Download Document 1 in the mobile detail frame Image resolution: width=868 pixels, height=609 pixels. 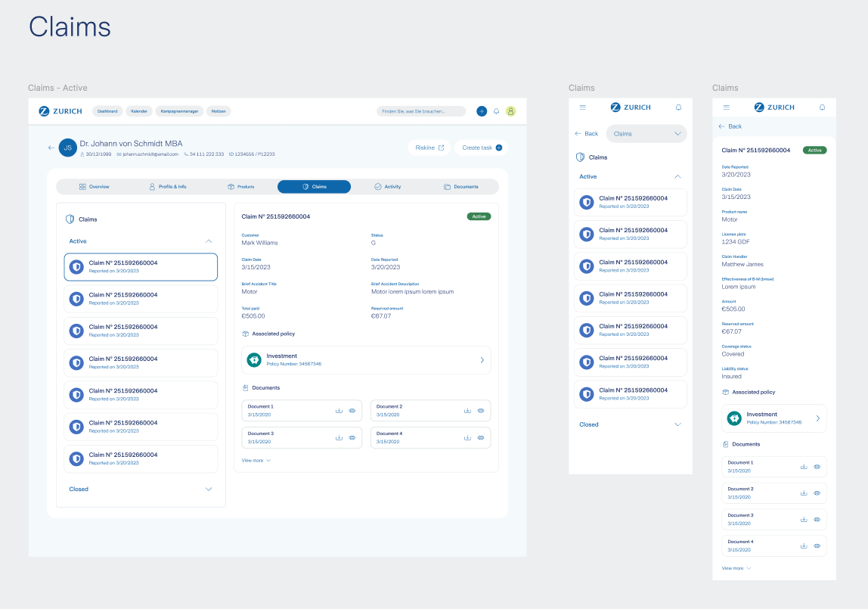pos(804,467)
